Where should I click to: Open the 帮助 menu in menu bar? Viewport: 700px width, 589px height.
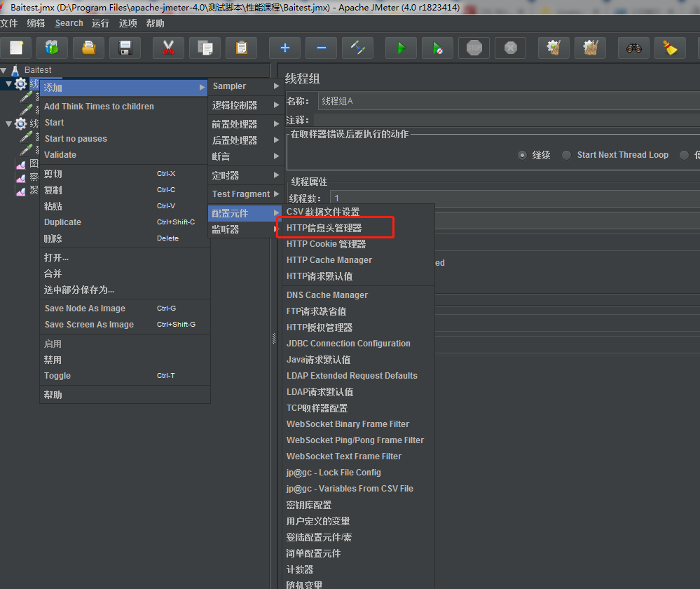(155, 23)
